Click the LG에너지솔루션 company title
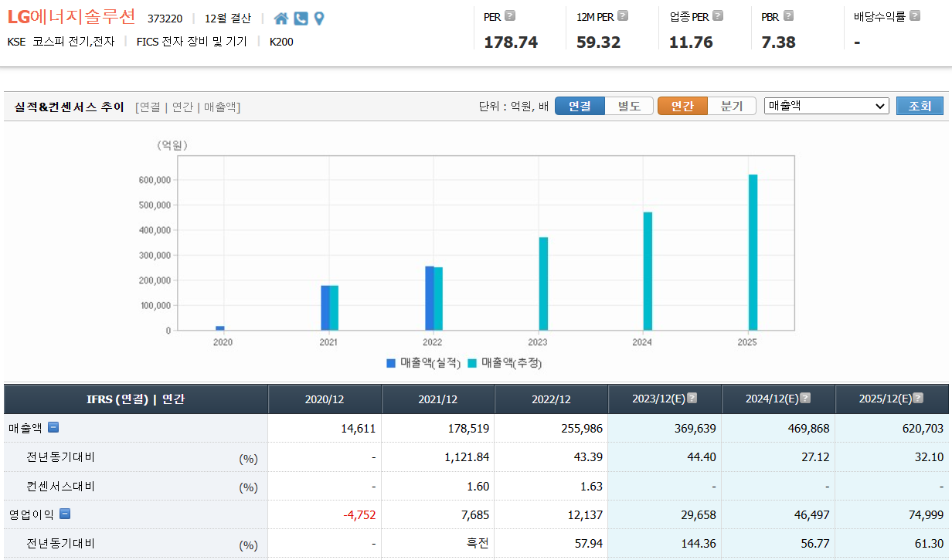 [71, 17]
